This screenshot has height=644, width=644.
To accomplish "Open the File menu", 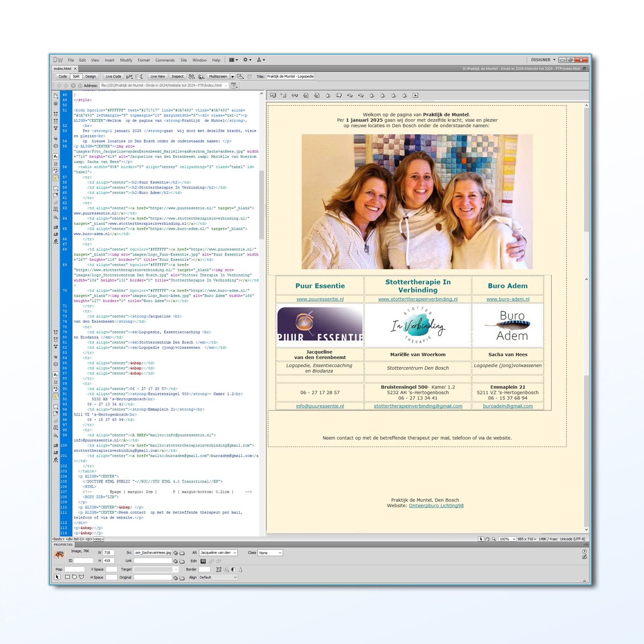I will [x=71, y=60].
